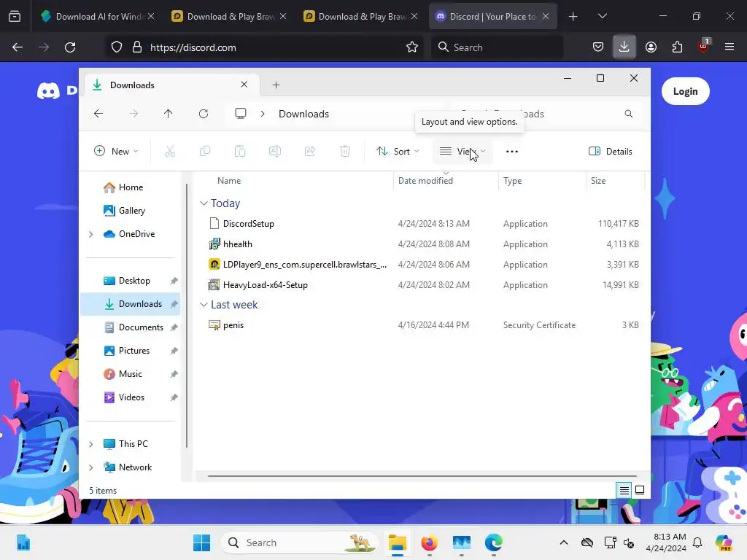Click Firefox tracking protection shield icon

(x=117, y=47)
